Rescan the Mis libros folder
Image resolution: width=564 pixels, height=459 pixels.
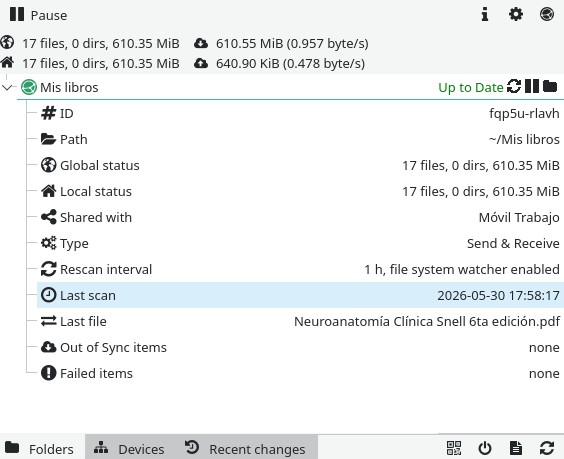[x=514, y=87]
